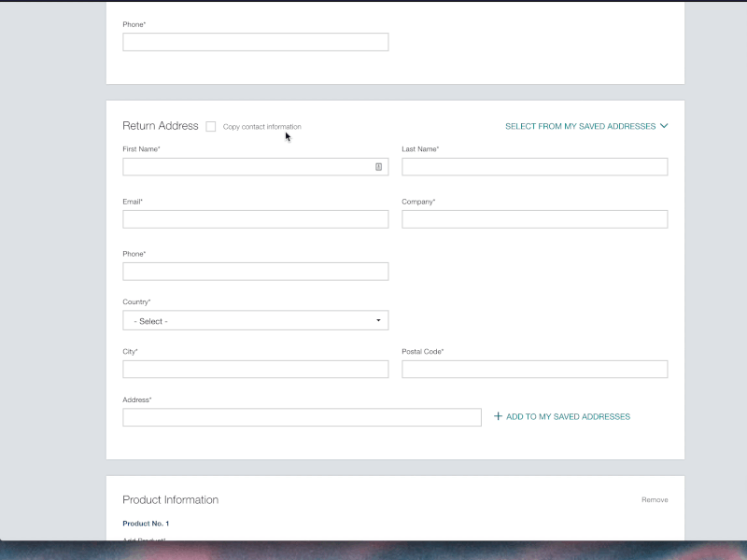
Task: Click the dropdown arrow on the Country selector
Action: point(377,320)
